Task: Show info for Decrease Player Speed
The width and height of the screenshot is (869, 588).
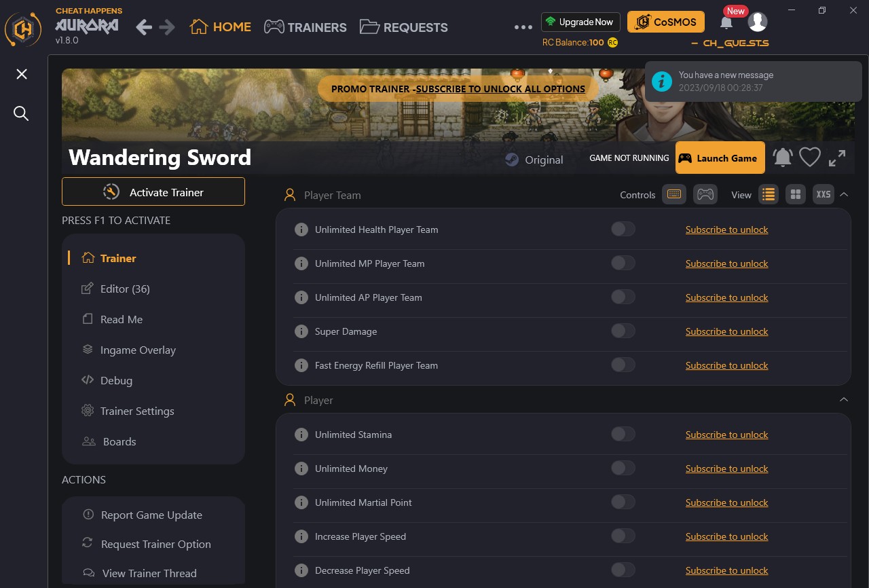Action: (301, 570)
